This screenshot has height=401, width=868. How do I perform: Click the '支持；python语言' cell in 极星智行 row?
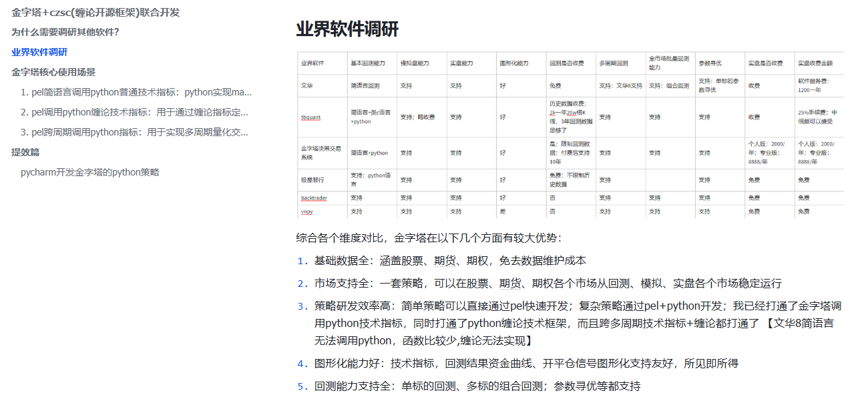[x=372, y=180]
